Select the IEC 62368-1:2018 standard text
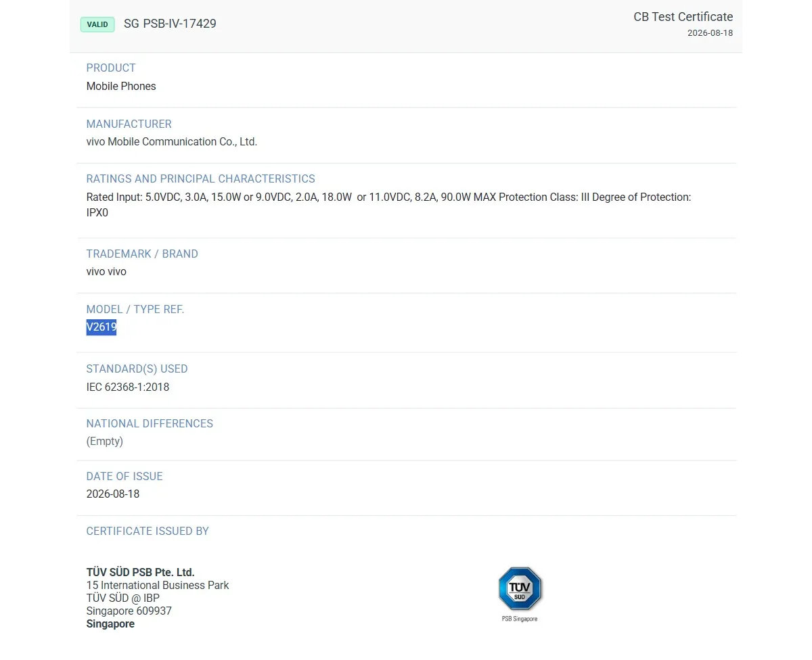 click(128, 387)
